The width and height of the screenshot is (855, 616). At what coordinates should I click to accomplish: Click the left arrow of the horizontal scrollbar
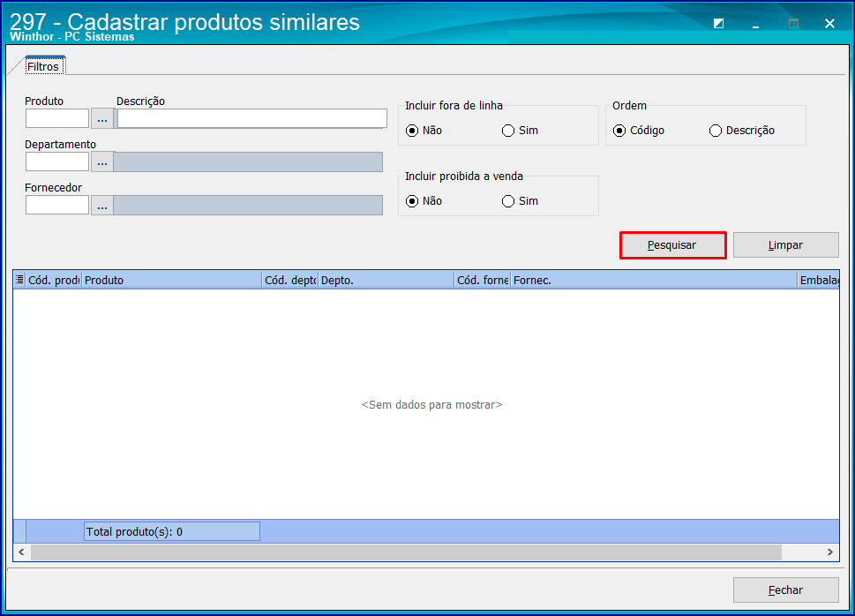pos(22,552)
